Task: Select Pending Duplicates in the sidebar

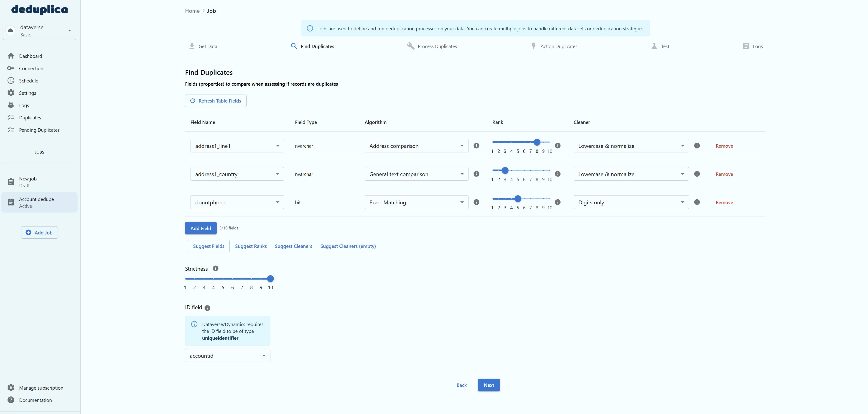Action: (x=39, y=130)
